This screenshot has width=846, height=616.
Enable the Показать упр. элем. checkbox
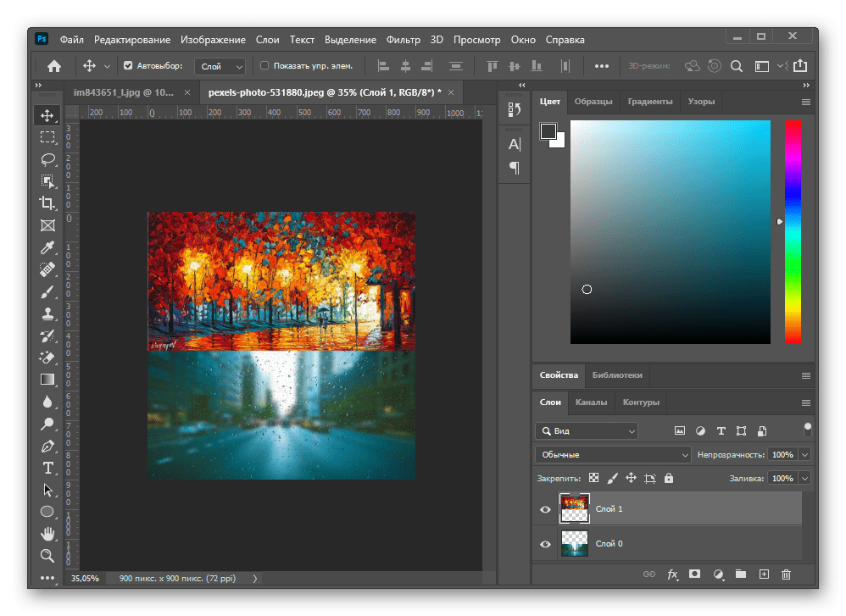coord(264,66)
